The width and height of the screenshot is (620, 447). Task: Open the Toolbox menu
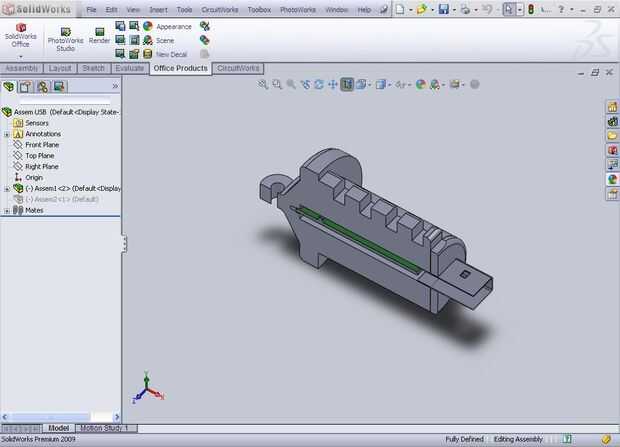259,9
